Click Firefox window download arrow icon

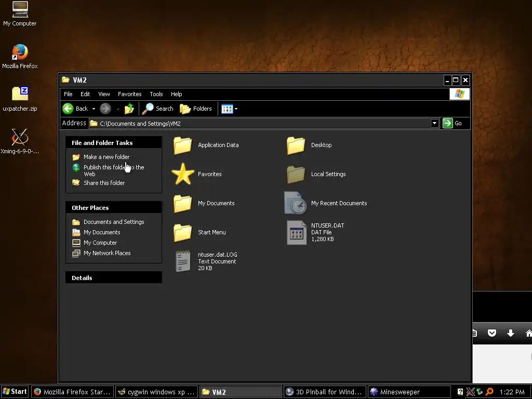511,333
